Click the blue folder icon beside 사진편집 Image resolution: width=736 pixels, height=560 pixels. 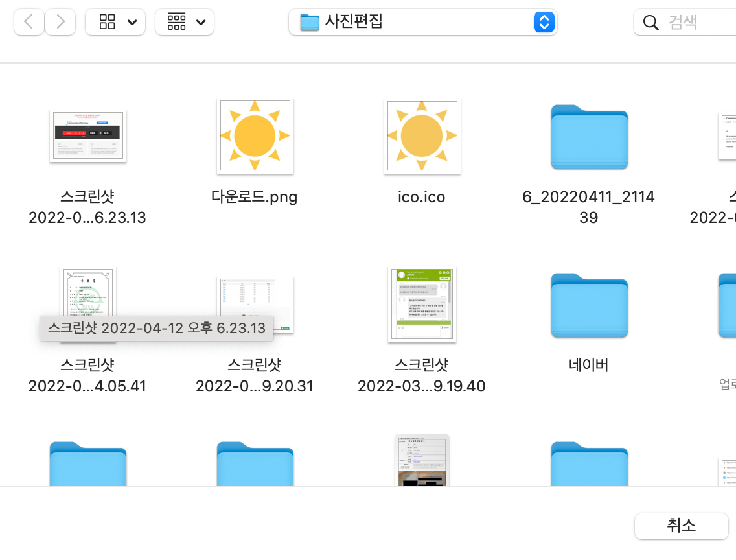point(309,21)
